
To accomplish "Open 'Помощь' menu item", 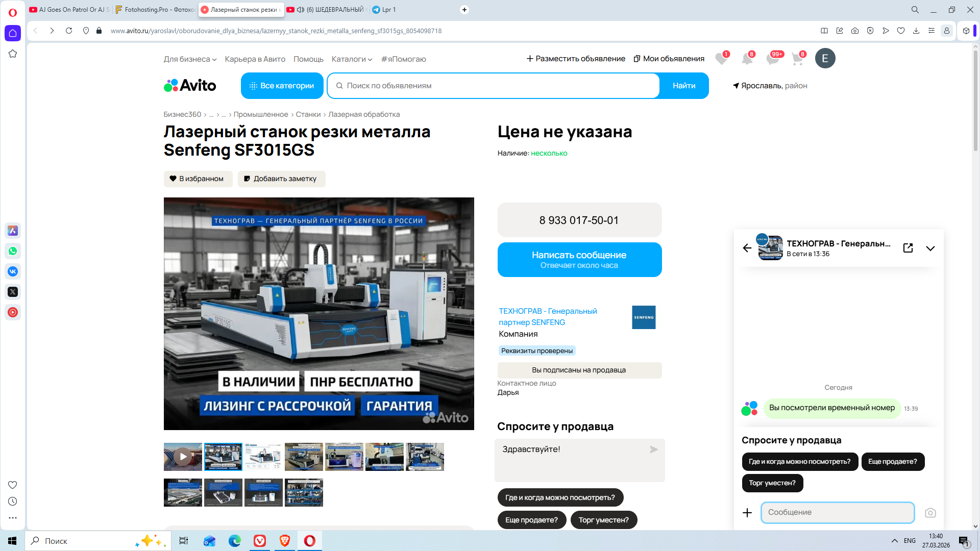I will point(308,59).
